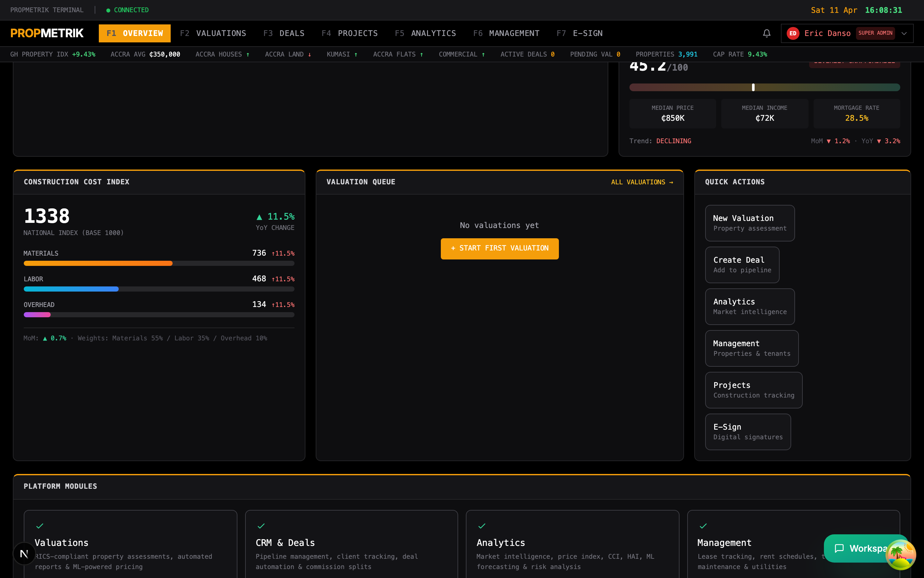Click CAP RATE 9.43% ticker
This screenshot has width=924, height=578.
(x=740, y=54)
